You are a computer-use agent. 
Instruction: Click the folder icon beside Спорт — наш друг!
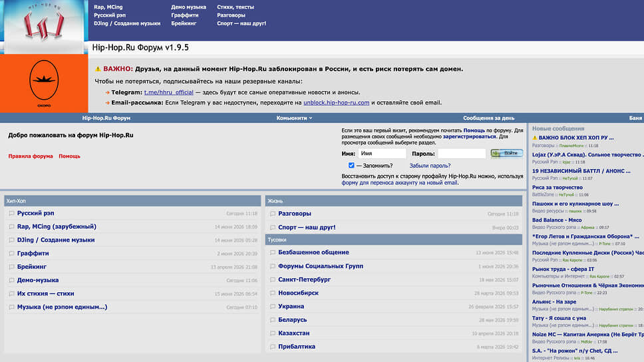click(273, 227)
